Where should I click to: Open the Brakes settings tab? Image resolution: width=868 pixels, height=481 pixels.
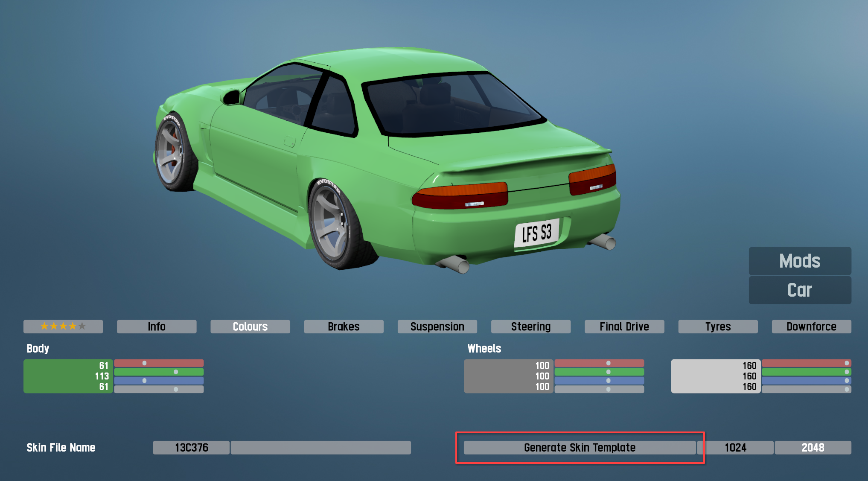tap(344, 326)
